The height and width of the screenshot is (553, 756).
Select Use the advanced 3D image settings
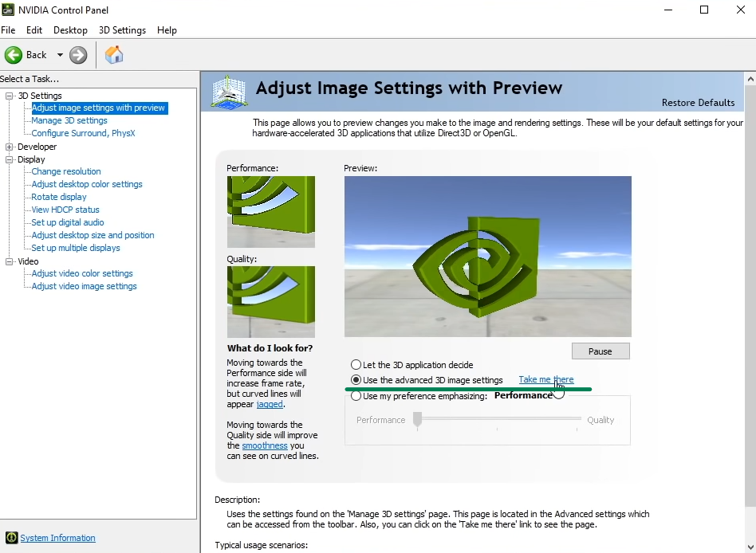(356, 380)
